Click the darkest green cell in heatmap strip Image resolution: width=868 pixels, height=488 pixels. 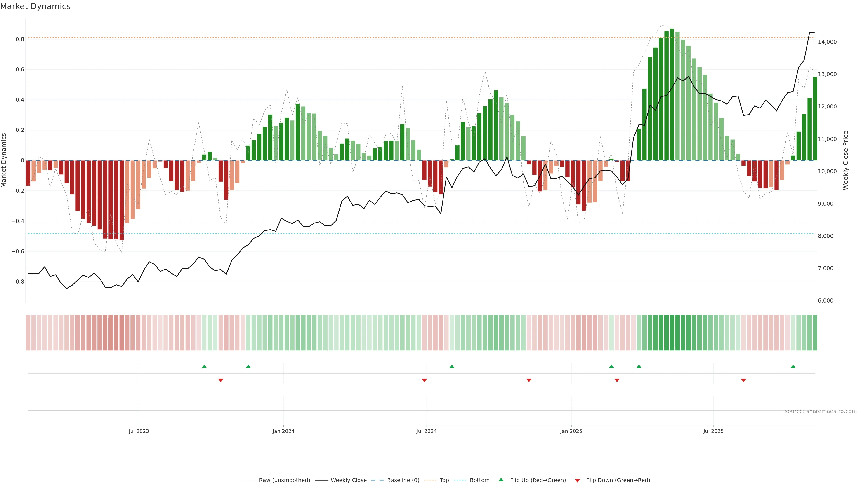[672, 332]
